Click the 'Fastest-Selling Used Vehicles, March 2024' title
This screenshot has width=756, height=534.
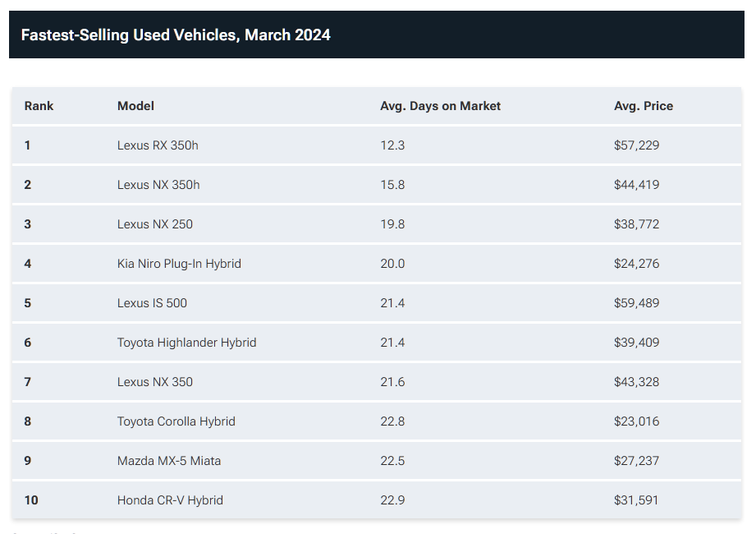pos(176,35)
